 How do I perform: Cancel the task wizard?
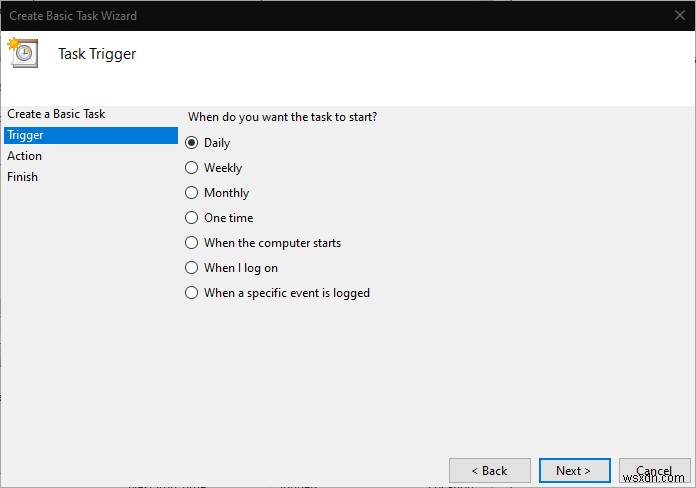(654, 470)
